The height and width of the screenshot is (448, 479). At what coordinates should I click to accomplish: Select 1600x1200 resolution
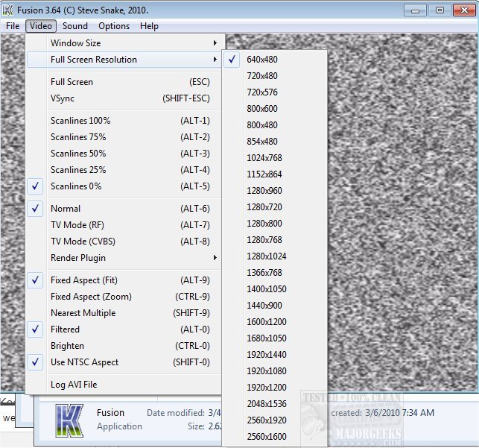(275, 322)
